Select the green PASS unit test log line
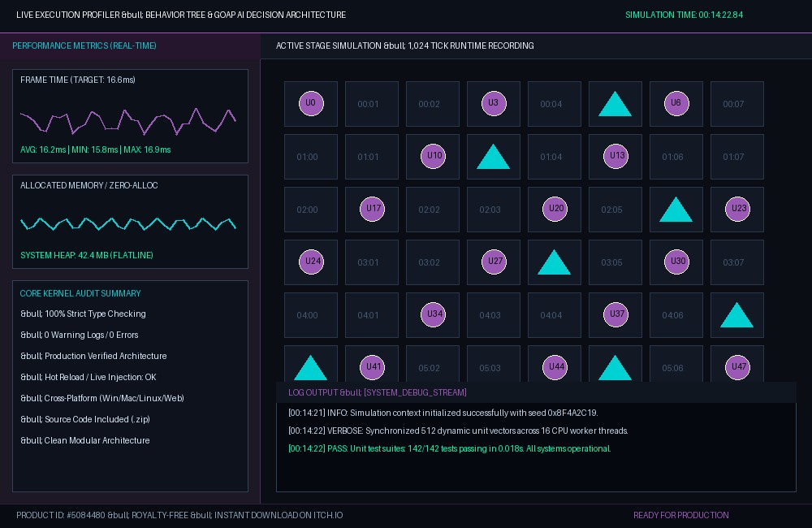The height and width of the screenshot is (528, 812). click(x=450, y=448)
